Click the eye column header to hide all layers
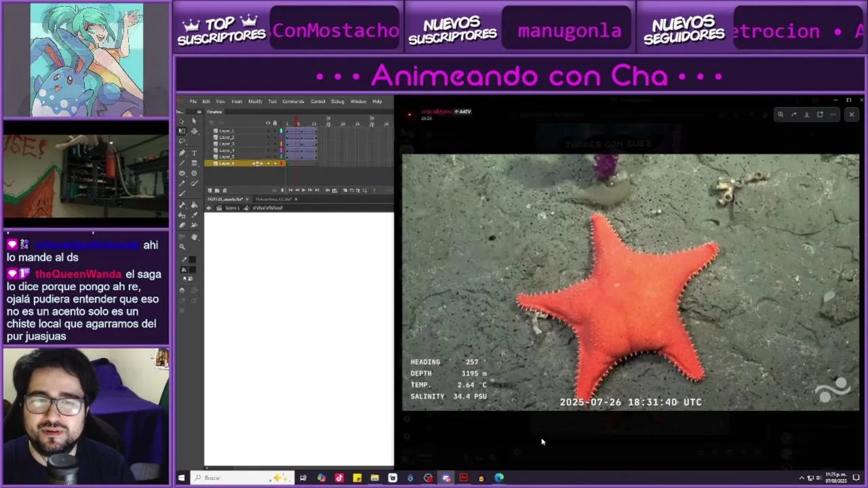The width and height of the screenshot is (868, 488). (x=268, y=123)
